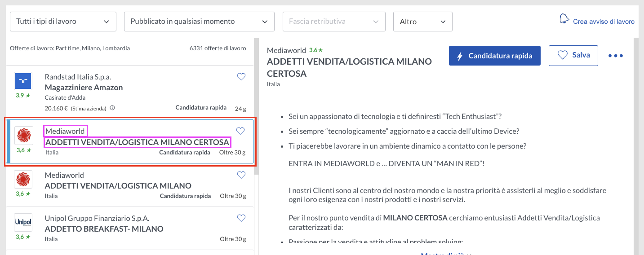This screenshot has height=255, width=644.
Task: Click the info icon next to Stima azienda
Action: coord(112,108)
